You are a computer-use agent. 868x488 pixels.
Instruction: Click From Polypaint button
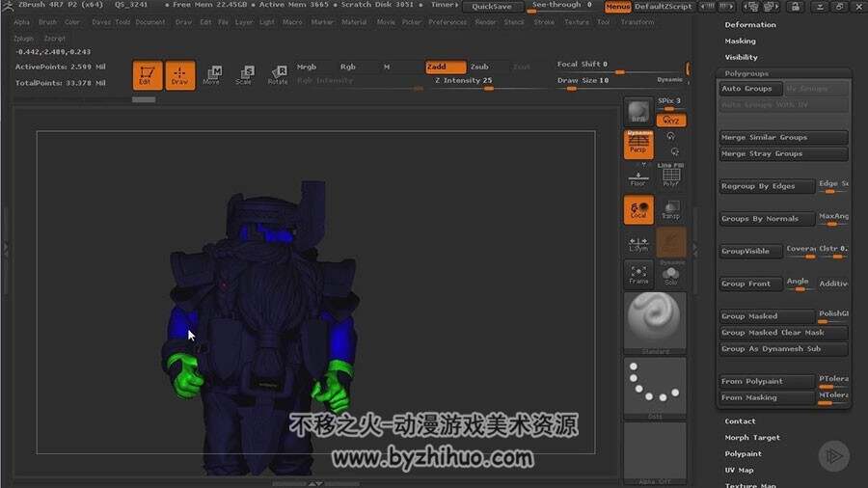[x=767, y=381]
